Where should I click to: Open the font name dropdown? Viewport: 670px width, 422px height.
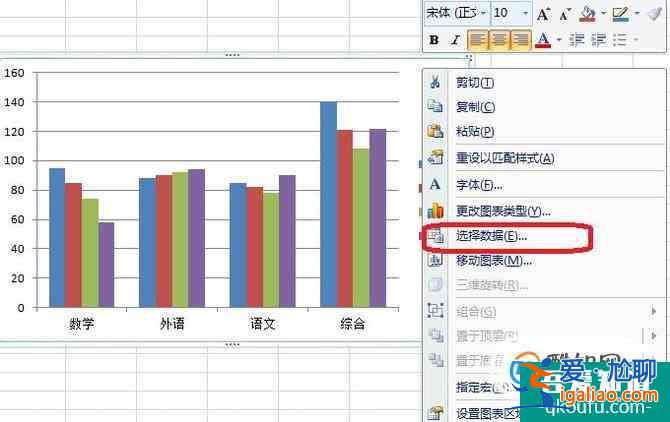483,13
